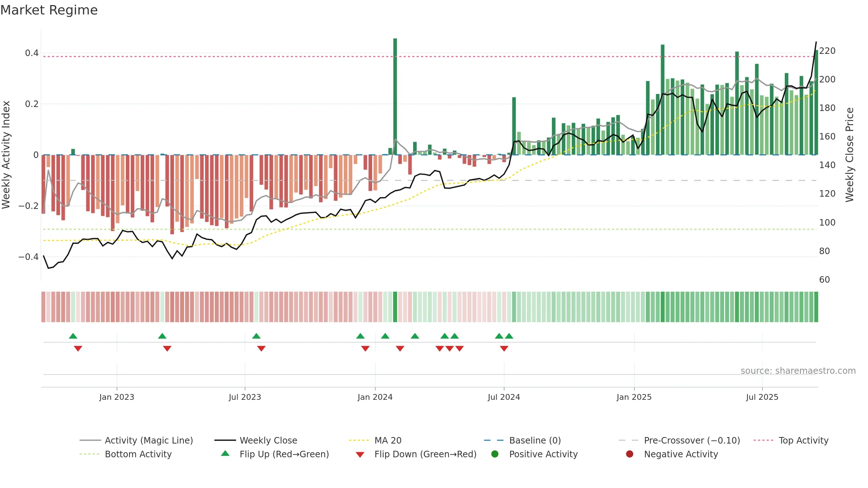Image resolution: width=868 pixels, height=488 pixels.
Task: Click the tallest green activity bar in January 2024
Action: click(x=395, y=97)
